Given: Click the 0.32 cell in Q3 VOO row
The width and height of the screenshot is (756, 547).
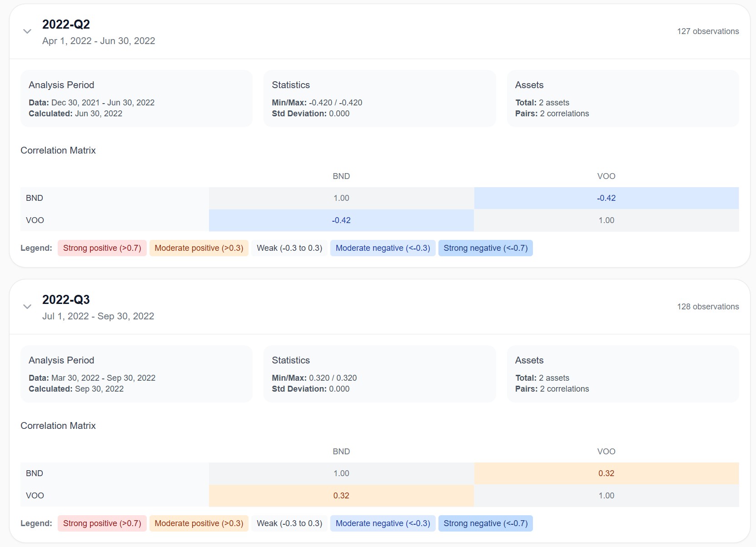Looking at the screenshot, I should (x=341, y=496).
